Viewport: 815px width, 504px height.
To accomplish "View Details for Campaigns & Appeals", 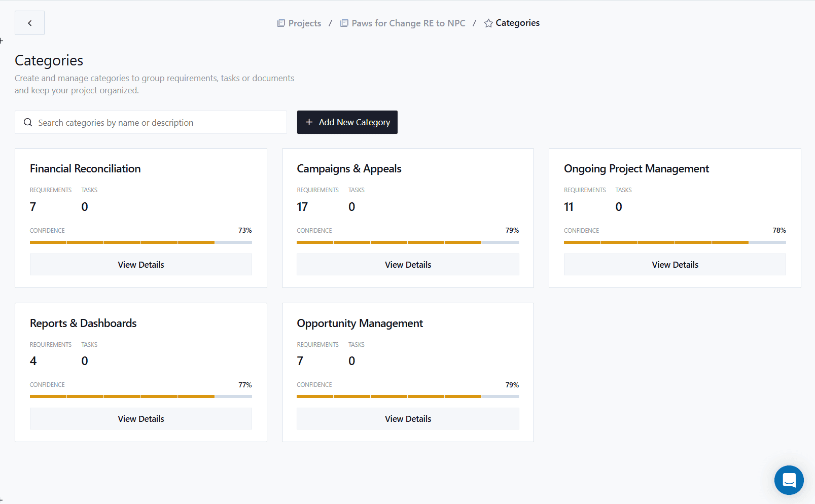I will [x=408, y=264].
